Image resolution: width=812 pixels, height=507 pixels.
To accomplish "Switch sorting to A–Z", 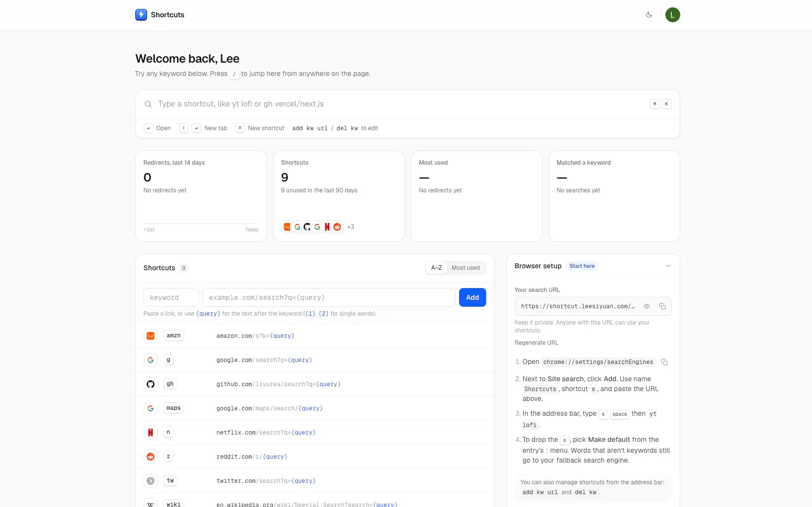I will 436,268.
